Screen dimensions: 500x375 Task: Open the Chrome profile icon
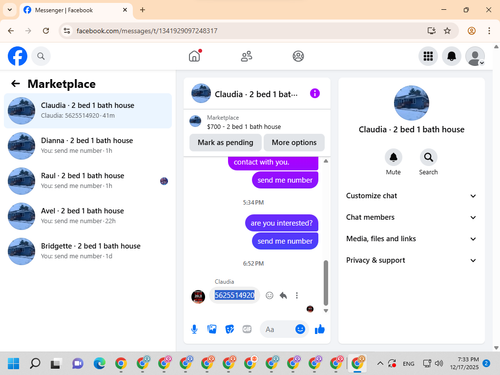pyautogui.click(x=471, y=31)
